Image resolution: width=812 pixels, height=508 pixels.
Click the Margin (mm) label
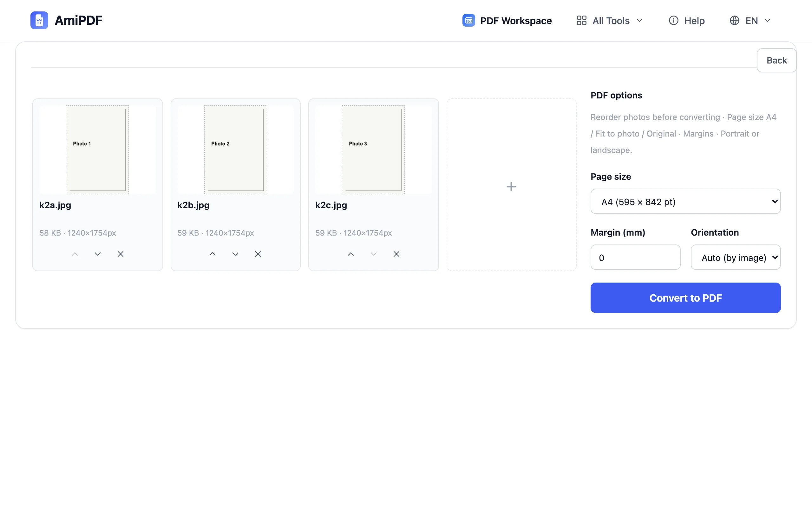618,232
